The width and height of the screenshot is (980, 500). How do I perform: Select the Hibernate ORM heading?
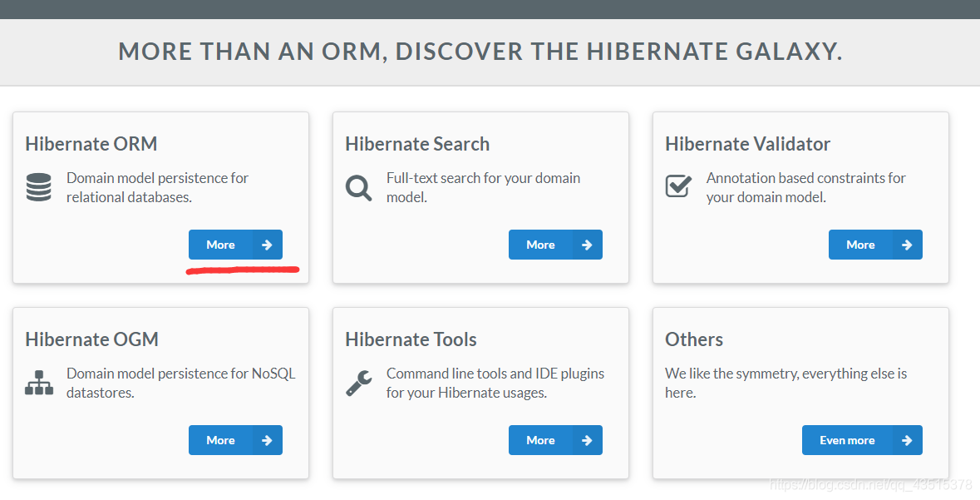tap(91, 144)
